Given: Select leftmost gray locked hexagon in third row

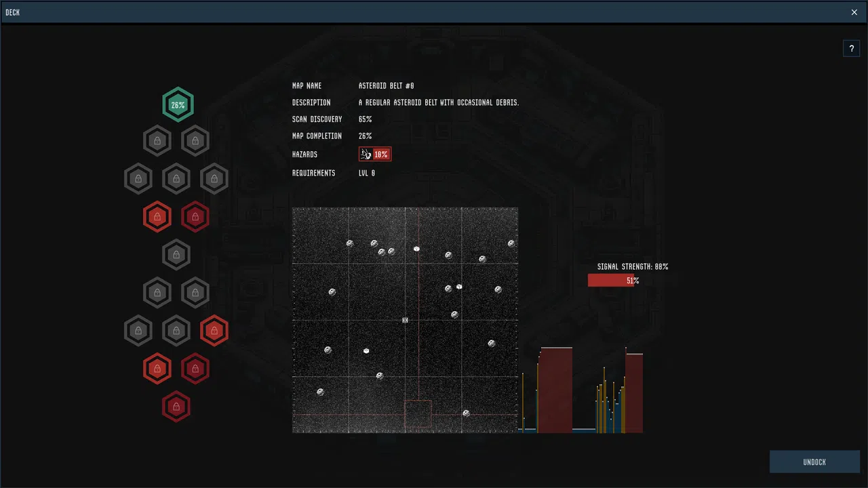Looking at the screenshot, I should tap(138, 179).
